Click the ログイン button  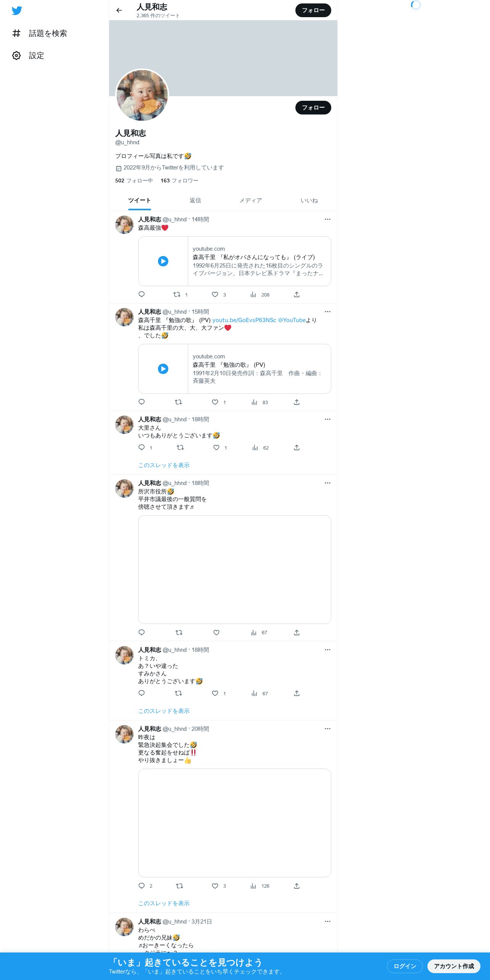point(405,966)
